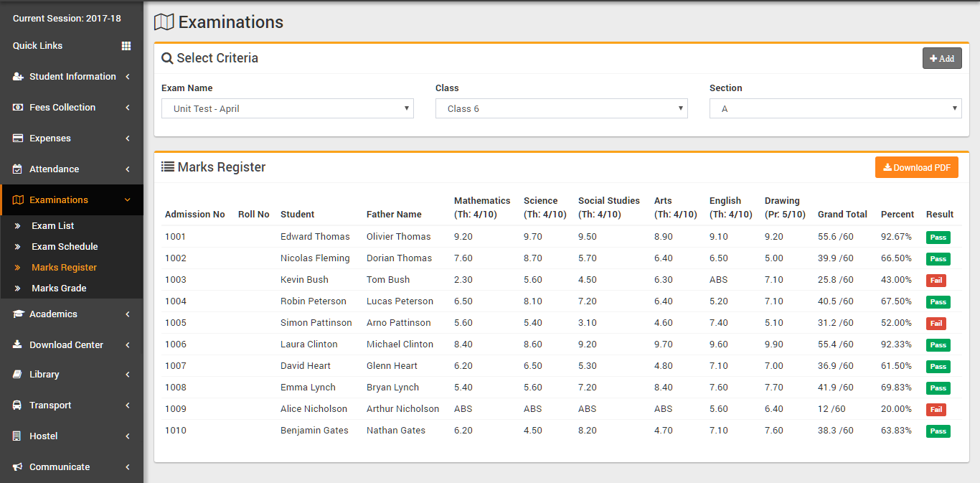The image size is (980, 483).
Task: Click the Fees Collection money icon
Action: tap(18, 108)
